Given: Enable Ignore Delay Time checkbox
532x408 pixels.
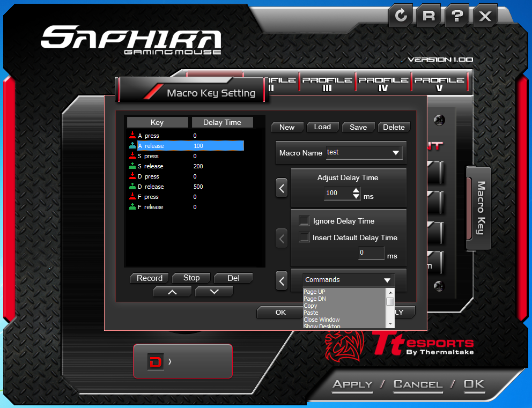Looking at the screenshot, I should tap(304, 221).
